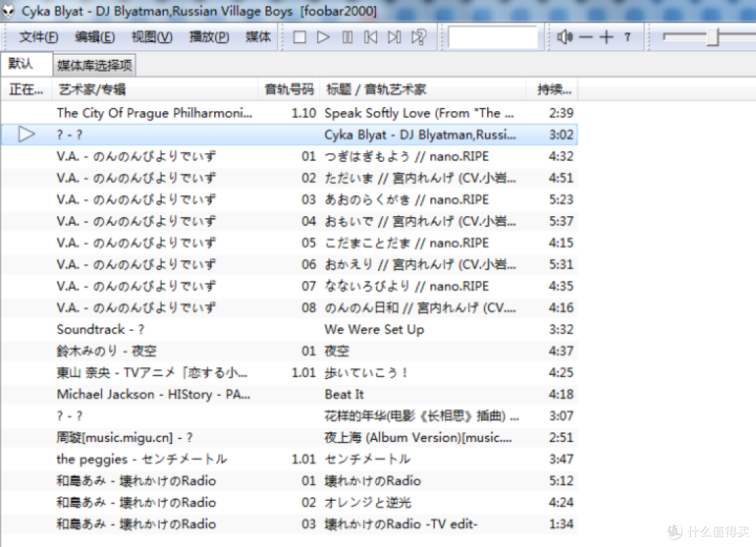Viewport: 756px width, 547px height.
Task: Click artist Soundtrack - ?
Action: [x=100, y=329]
